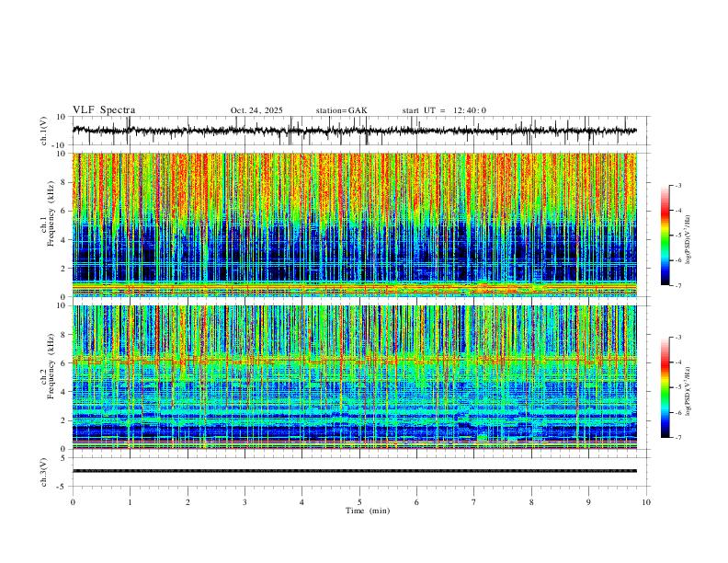Click the "ch.1(V)" waveform axis label
Viewport: 728px width, 563px height.
(44, 131)
